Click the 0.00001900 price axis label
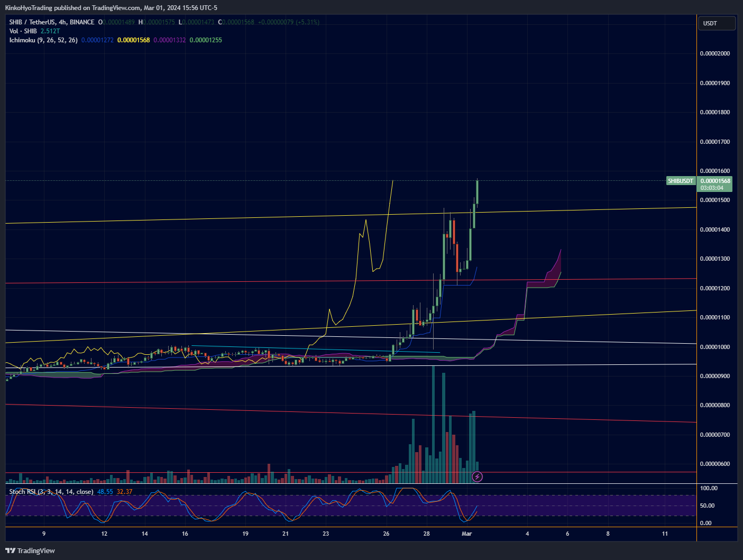Viewport: 743px width, 560px height. 715,83
